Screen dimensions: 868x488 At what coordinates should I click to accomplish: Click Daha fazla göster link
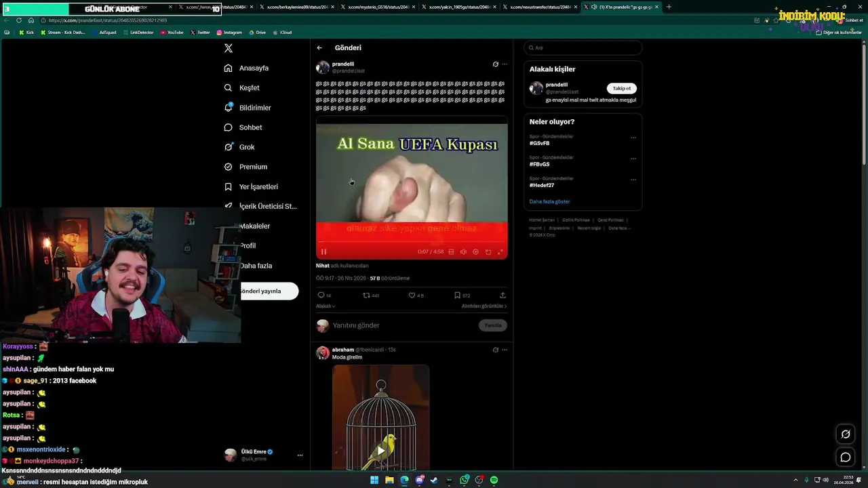(x=550, y=201)
